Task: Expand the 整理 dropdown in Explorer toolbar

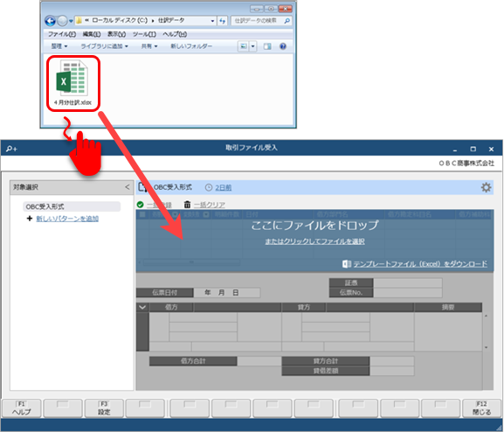Action: (59, 46)
